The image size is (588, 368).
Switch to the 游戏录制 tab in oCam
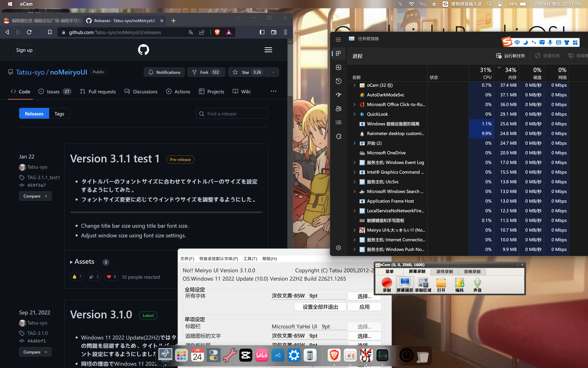coord(444,271)
